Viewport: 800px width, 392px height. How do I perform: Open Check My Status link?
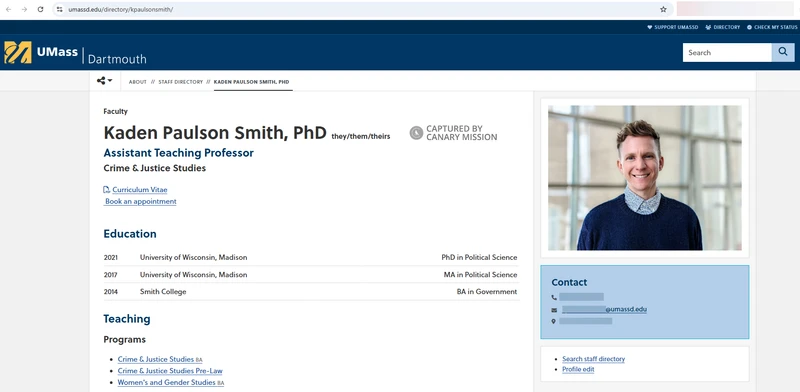771,27
